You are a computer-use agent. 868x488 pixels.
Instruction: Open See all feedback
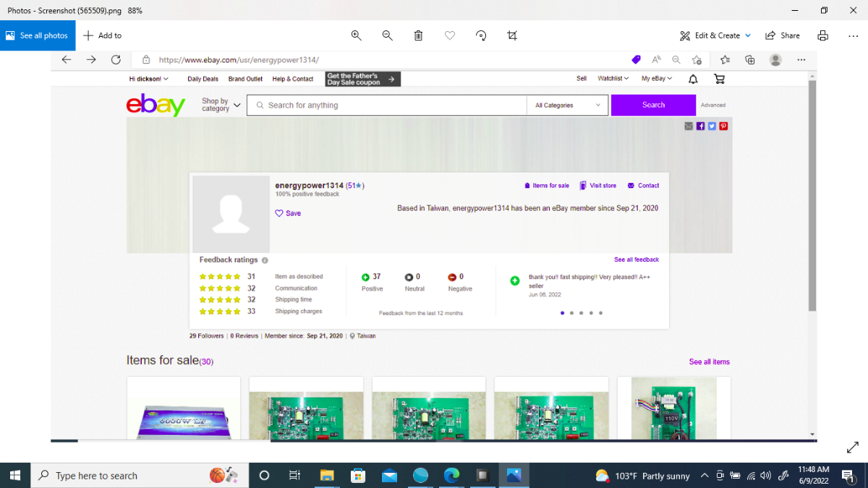(x=637, y=260)
